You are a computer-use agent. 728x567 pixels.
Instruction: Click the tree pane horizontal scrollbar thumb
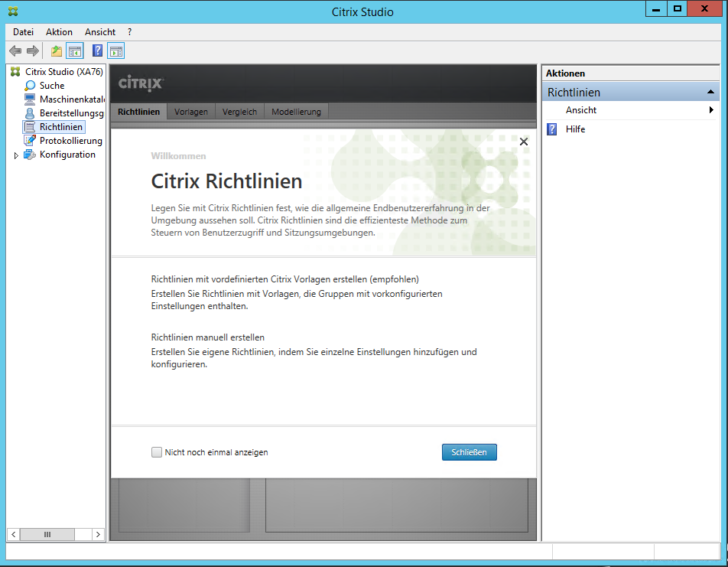pyautogui.click(x=47, y=534)
